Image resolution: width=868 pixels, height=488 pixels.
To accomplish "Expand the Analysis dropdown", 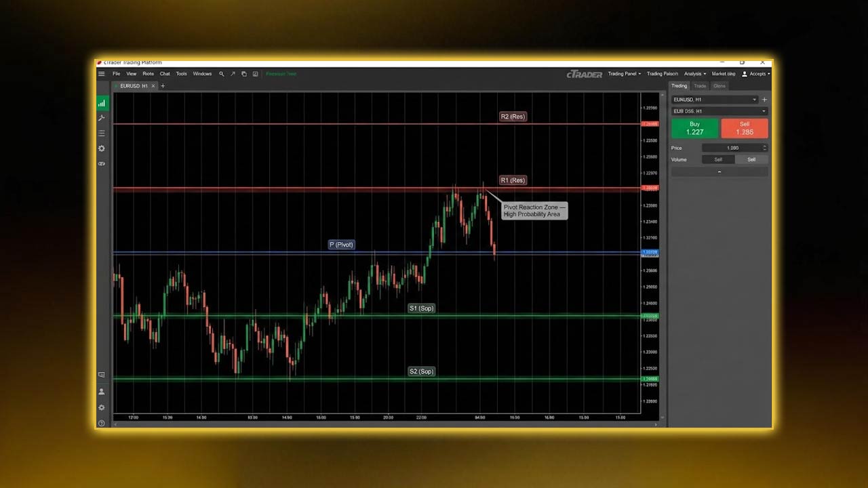I will [x=695, y=74].
